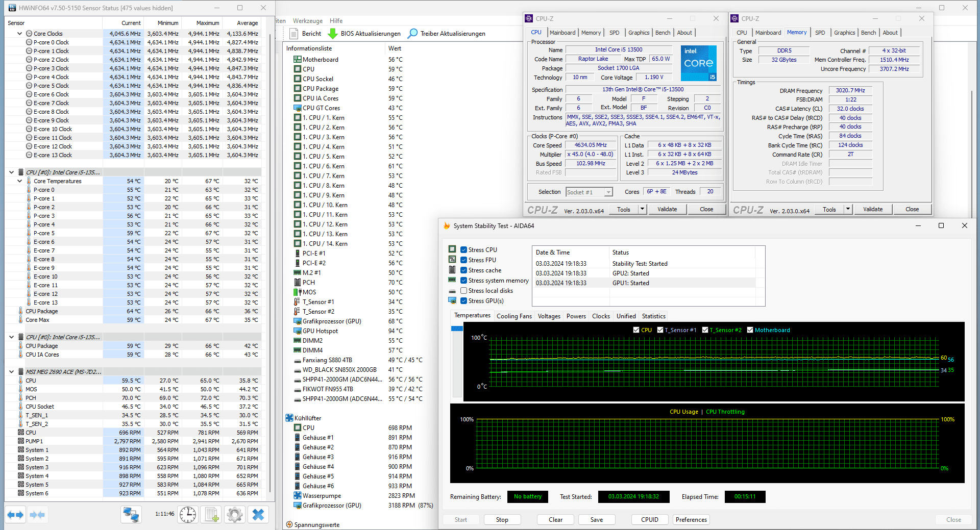Open the Tools dropdown arrow in CPU-Z
The width and height of the screenshot is (980, 530).
click(x=642, y=209)
